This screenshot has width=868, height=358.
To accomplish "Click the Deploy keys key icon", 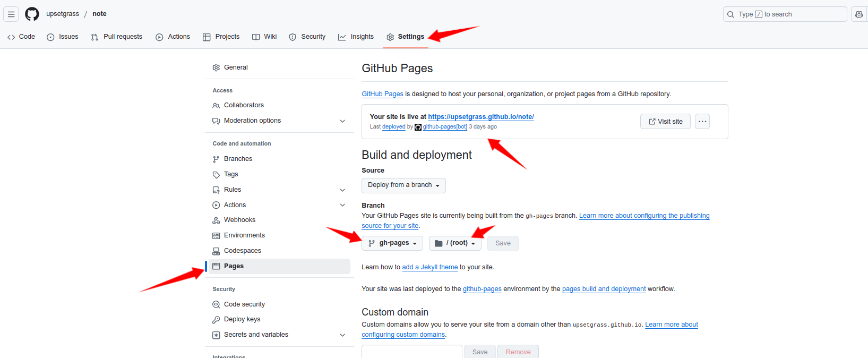I will click(x=216, y=319).
